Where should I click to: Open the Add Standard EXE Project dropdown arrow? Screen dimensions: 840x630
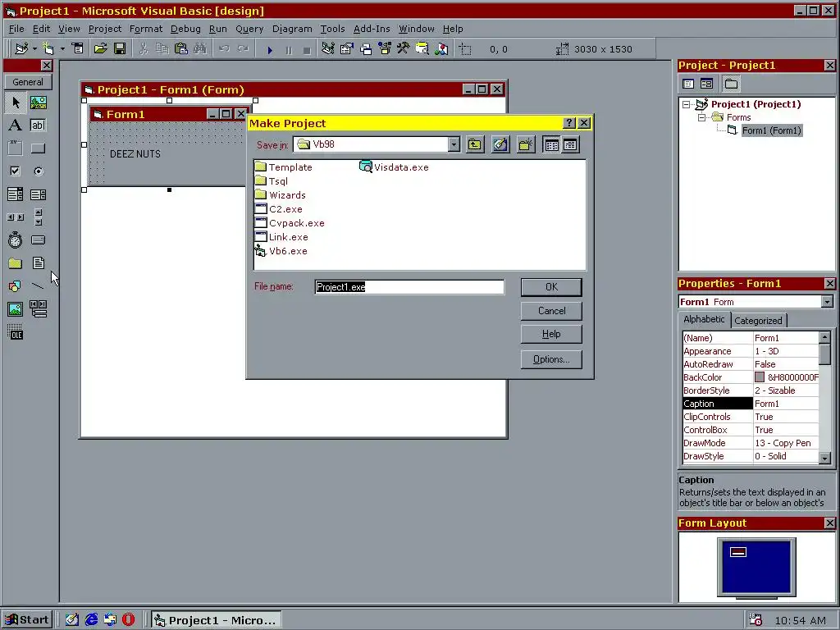coord(34,49)
